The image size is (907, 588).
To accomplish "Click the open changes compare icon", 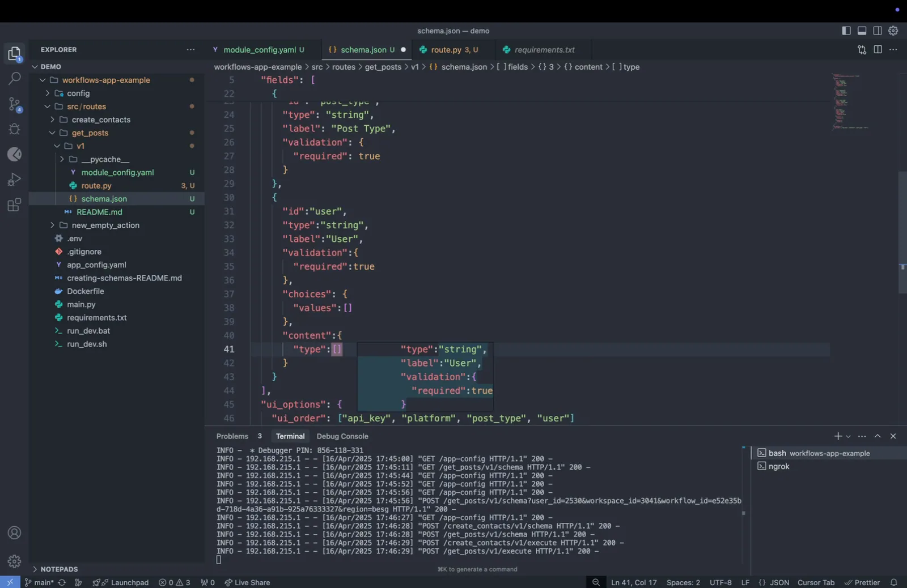I will point(862,50).
